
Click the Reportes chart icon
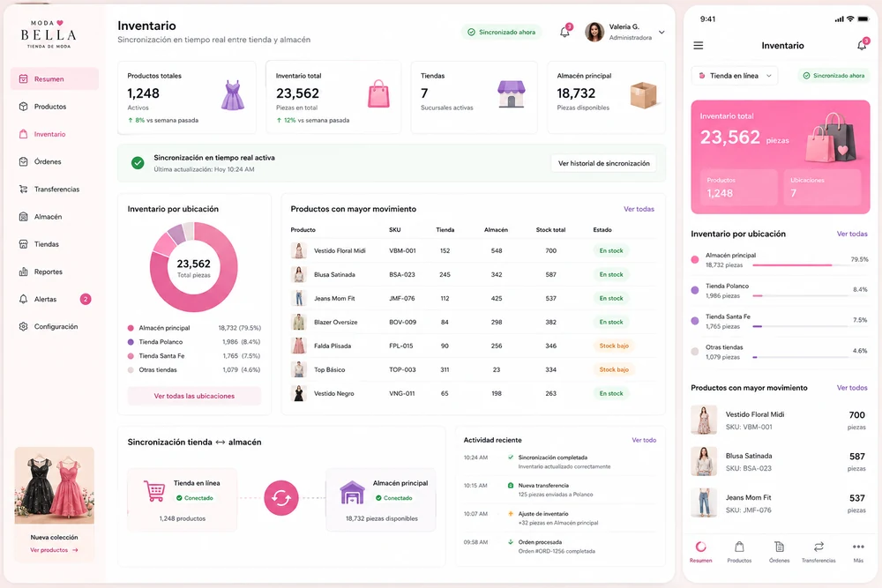[23, 272]
